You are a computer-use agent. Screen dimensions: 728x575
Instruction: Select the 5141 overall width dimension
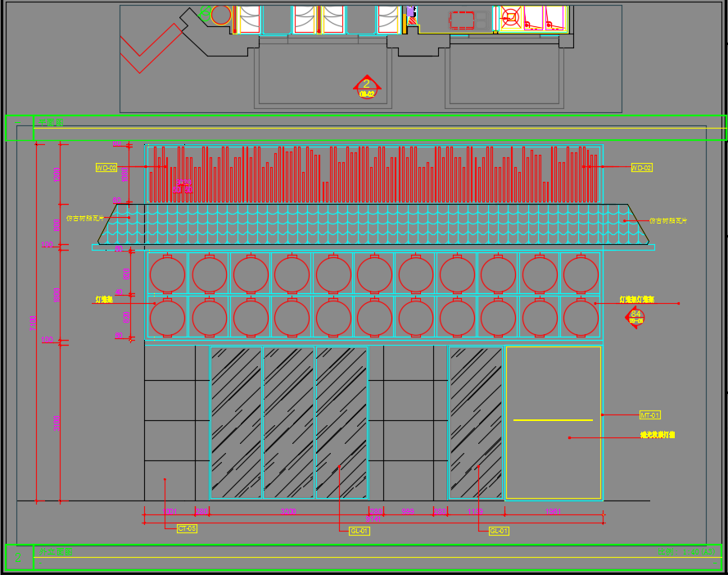coord(373,519)
